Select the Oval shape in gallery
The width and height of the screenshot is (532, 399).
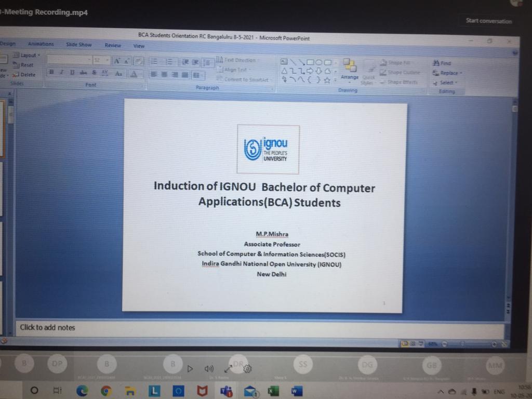coord(319,62)
